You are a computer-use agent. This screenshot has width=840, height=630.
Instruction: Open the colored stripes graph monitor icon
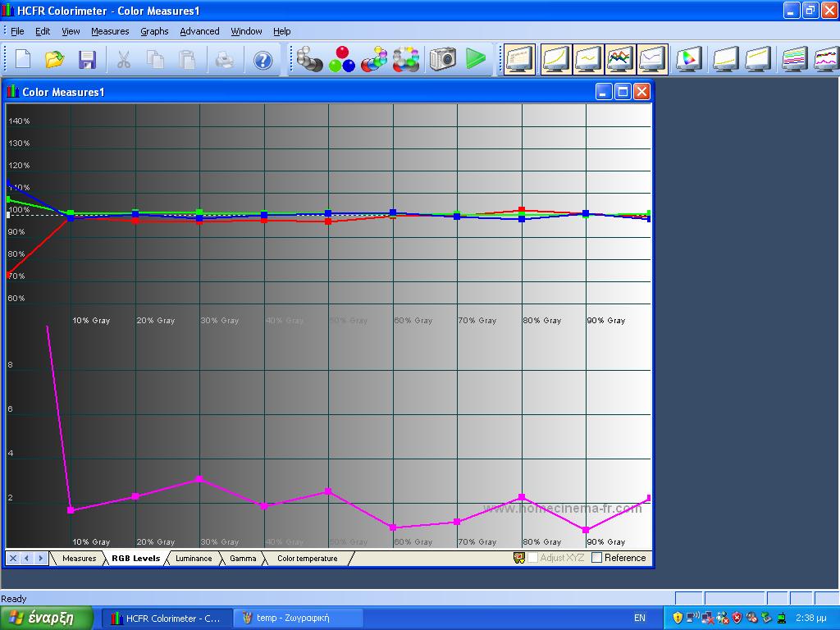(x=795, y=59)
